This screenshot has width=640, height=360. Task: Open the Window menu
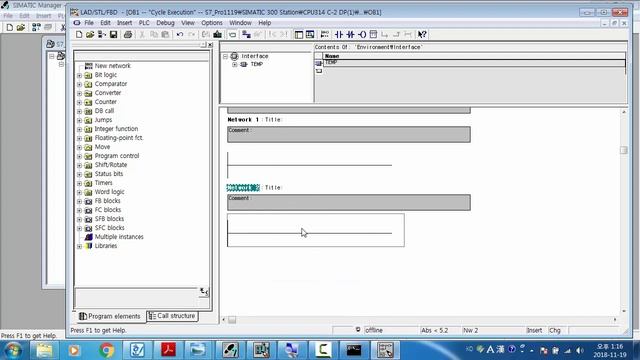(x=240, y=23)
